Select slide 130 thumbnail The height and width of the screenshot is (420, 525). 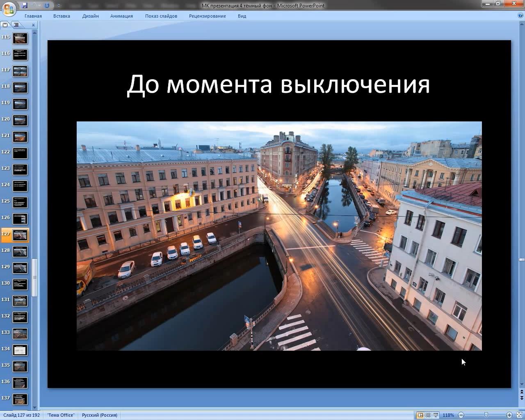pos(20,284)
